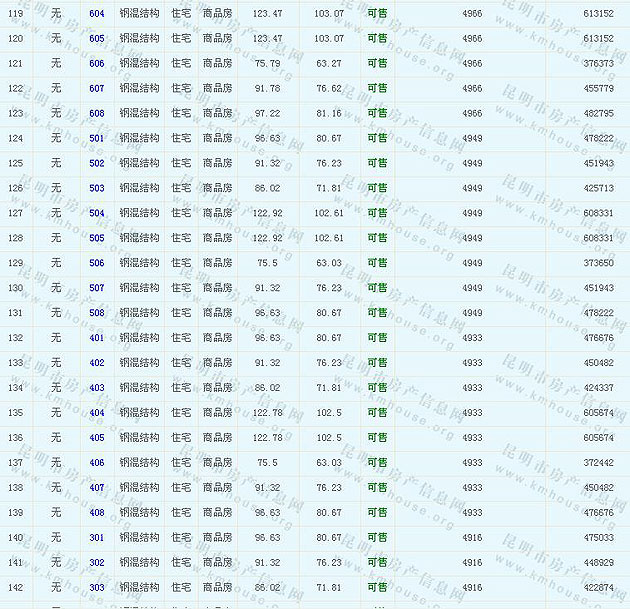Open details for room 608
Screen dimensions: 630x609
coord(96,113)
